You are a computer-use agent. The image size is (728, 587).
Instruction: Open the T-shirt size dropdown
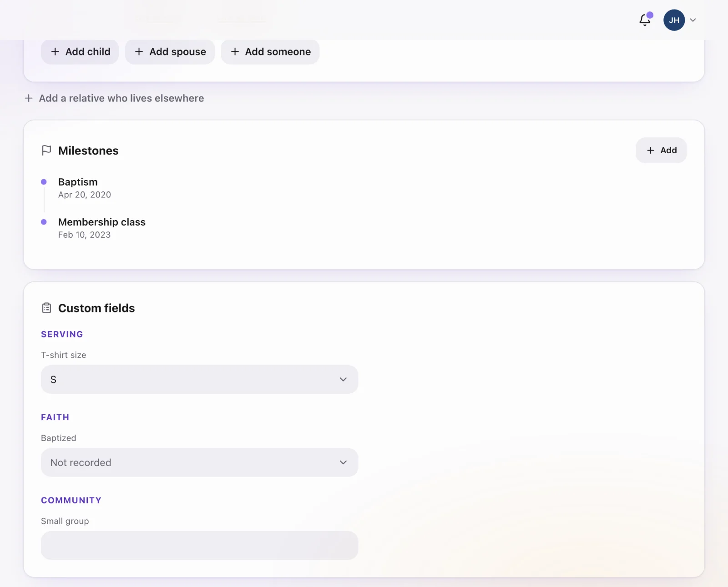click(199, 380)
